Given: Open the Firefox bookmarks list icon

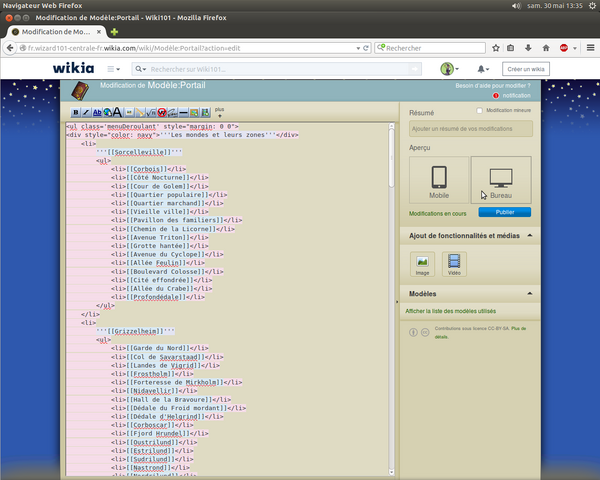Looking at the screenshot, I should 510,48.
